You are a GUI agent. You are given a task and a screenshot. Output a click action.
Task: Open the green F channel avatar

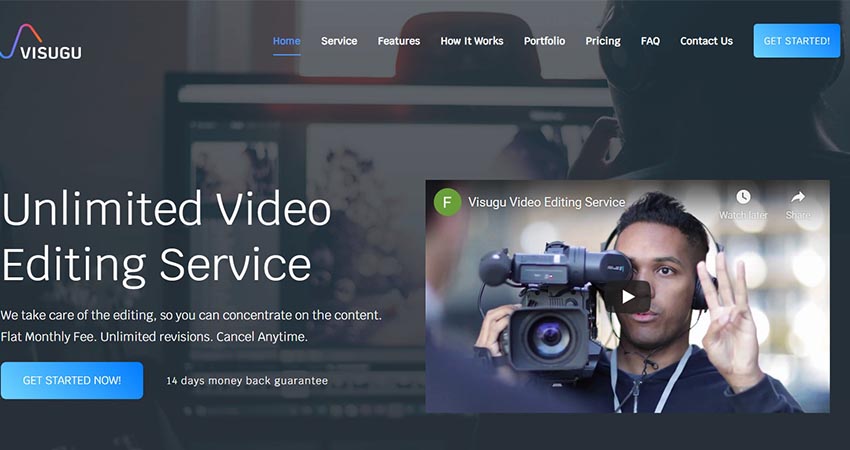click(447, 202)
